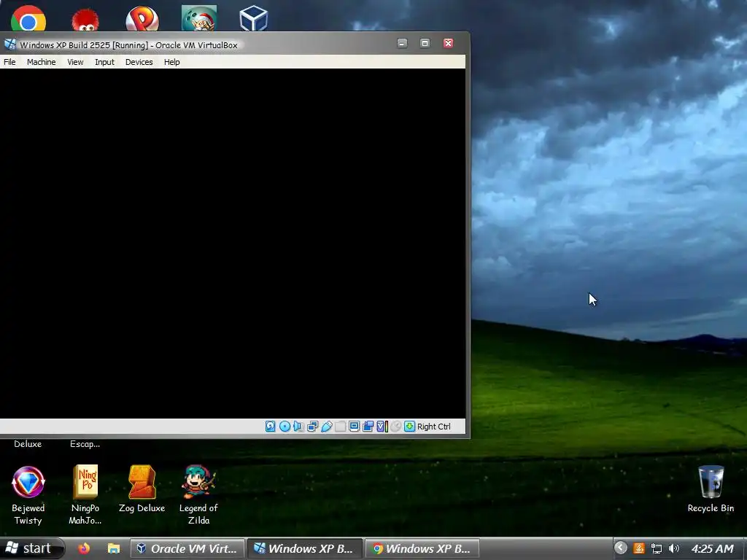Click the green keyboard capture arrow icon
Viewport: 747px width, 560px height.
409,426
